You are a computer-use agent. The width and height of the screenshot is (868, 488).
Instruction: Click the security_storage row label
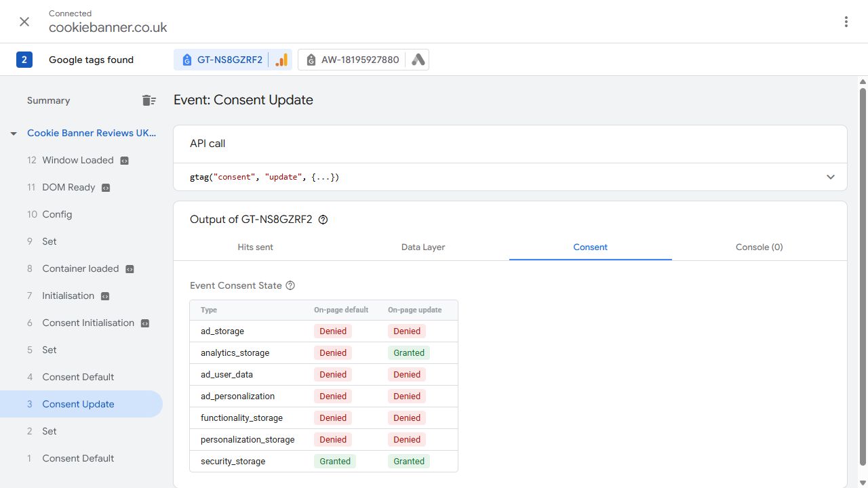coord(233,462)
